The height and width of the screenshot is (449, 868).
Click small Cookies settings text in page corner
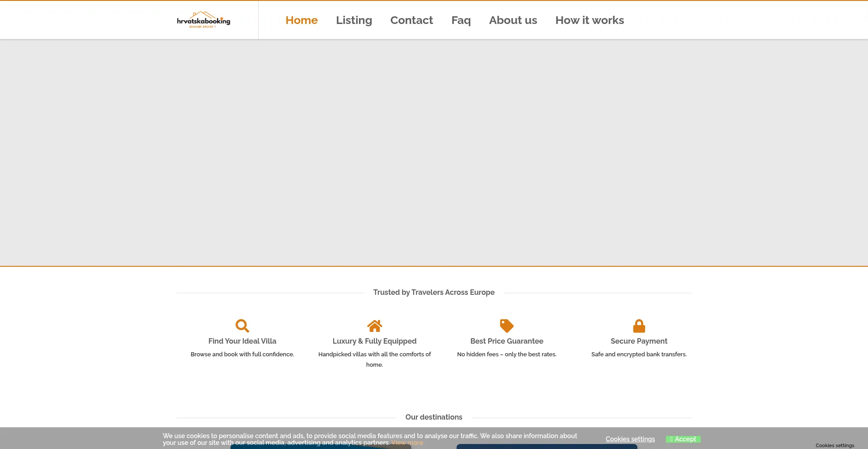pyautogui.click(x=835, y=445)
